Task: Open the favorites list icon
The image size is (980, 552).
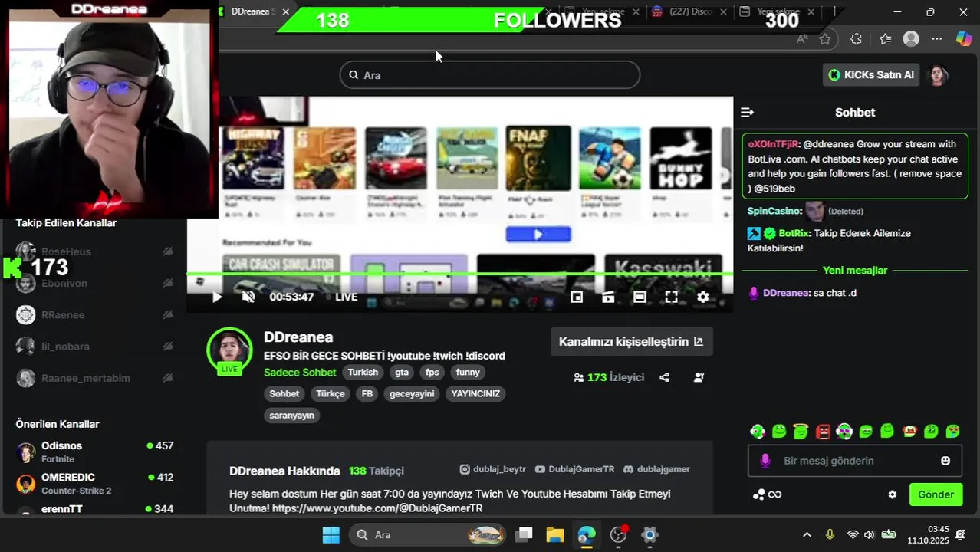Action: click(886, 38)
